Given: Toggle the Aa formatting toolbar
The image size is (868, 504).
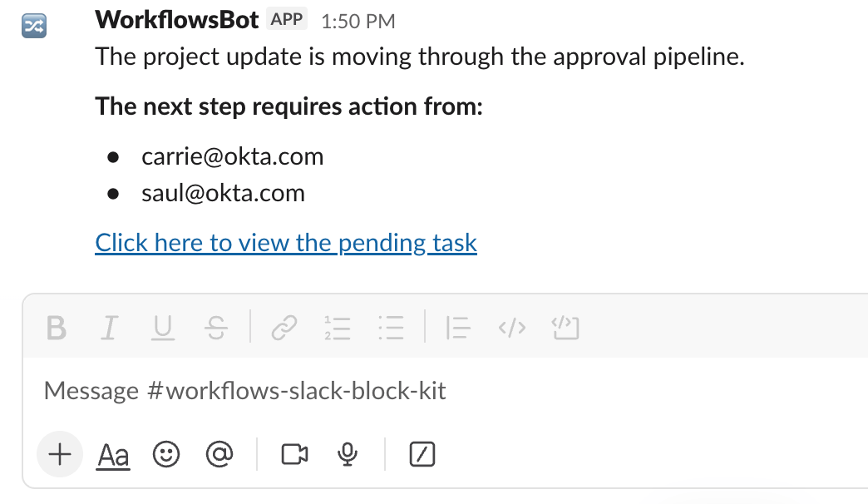Looking at the screenshot, I should tap(114, 455).
